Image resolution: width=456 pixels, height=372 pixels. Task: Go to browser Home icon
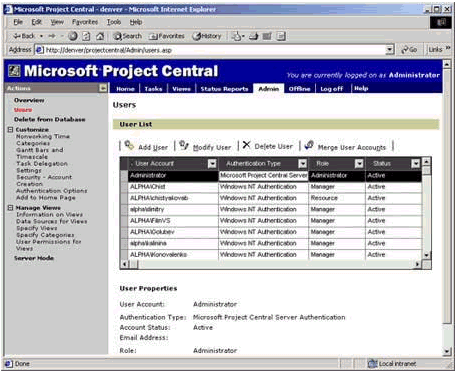pos(100,36)
